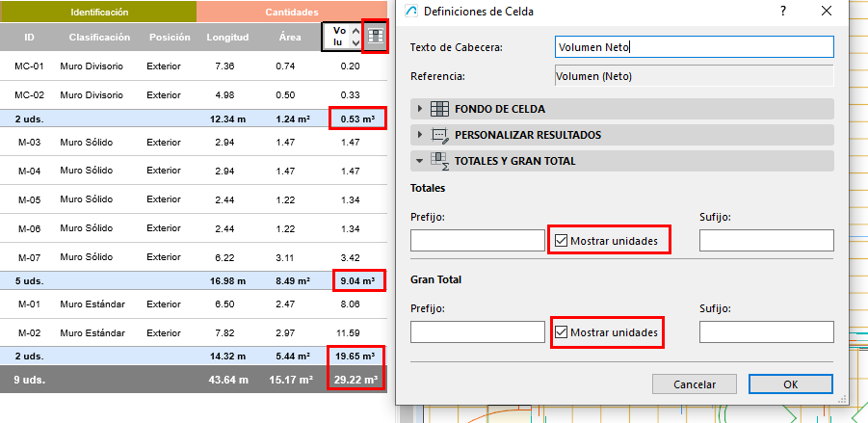Click the Totales y Gran Total sigma icon
The height and width of the screenshot is (423, 868).
click(439, 161)
